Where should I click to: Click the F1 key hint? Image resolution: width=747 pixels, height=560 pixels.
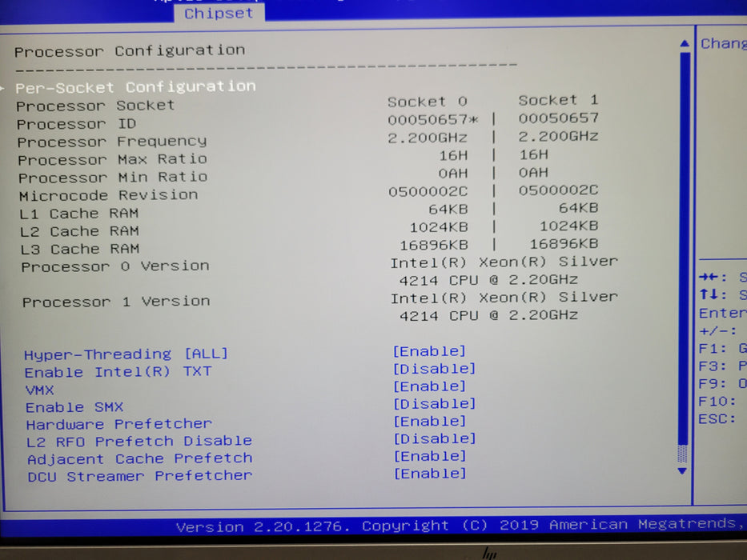[x=722, y=349]
